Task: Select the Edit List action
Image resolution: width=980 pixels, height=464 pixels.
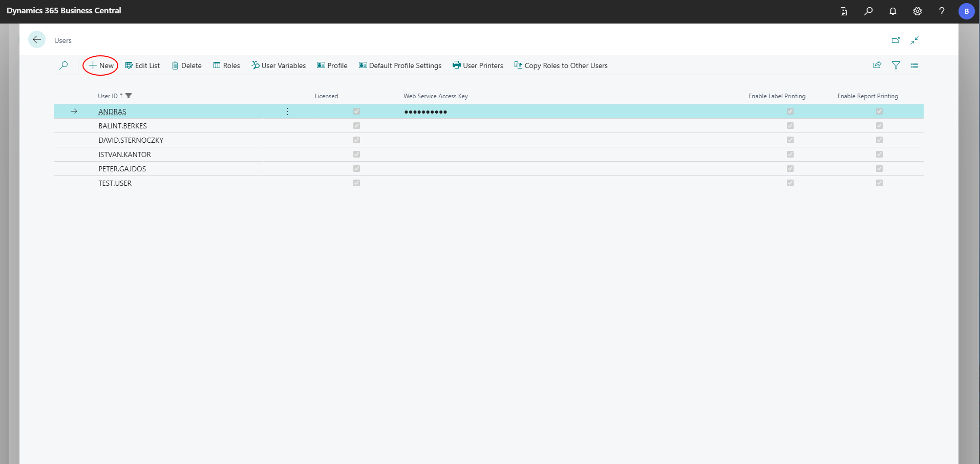Action: tap(143, 65)
